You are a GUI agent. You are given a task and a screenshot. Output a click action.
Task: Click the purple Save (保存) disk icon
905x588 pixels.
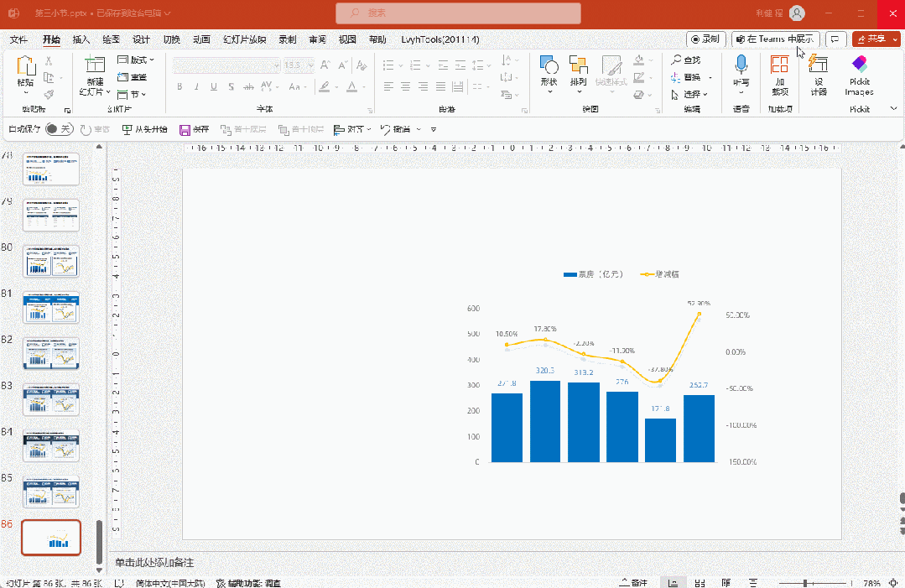coord(185,129)
